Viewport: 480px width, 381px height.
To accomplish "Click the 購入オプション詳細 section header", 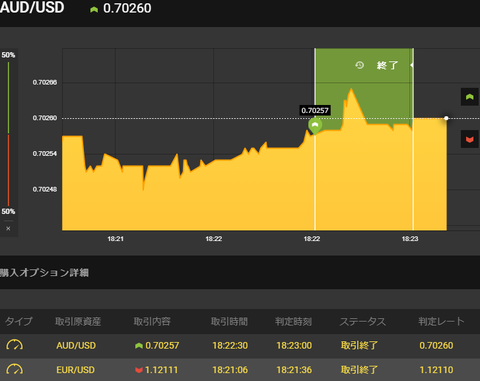I will point(44,273).
